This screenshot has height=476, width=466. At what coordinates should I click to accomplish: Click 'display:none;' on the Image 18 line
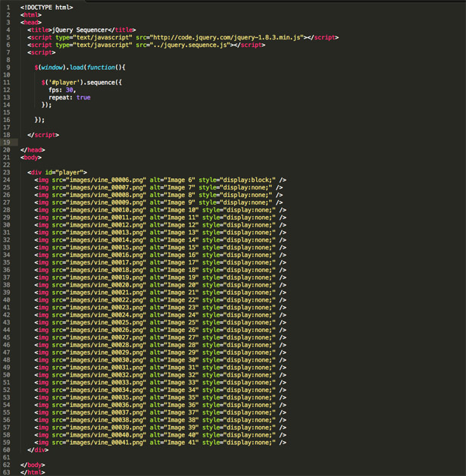point(250,270)
